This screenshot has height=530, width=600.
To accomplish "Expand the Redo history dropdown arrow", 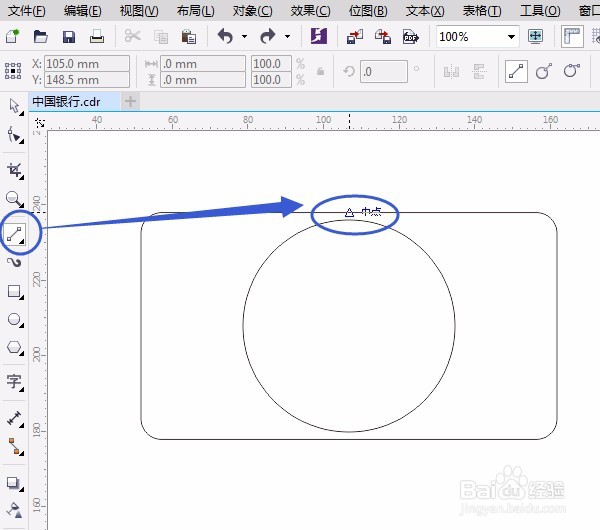I will coord(287,37).
